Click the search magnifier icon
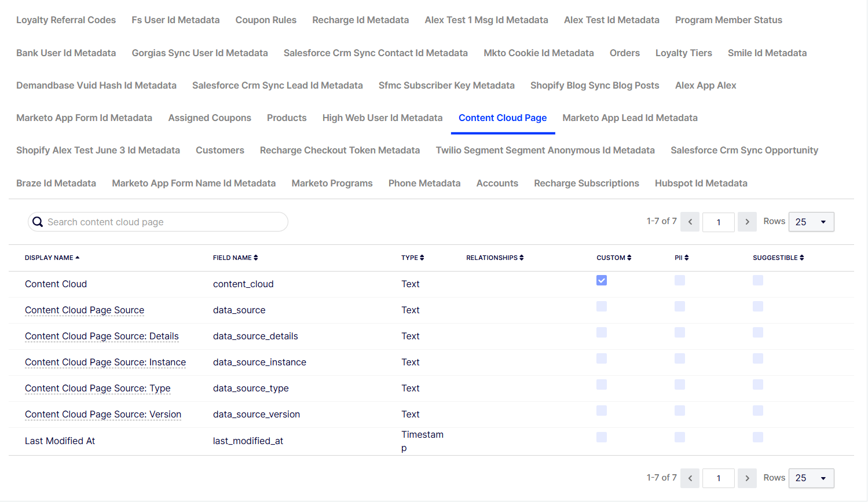This screenshot has height=502, width=868. [x=38, y=222]
